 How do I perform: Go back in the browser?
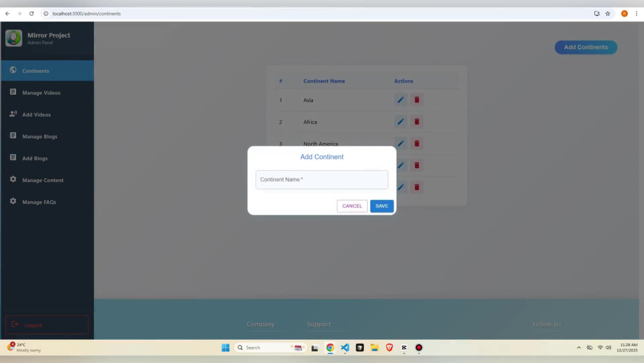(7, 14)
